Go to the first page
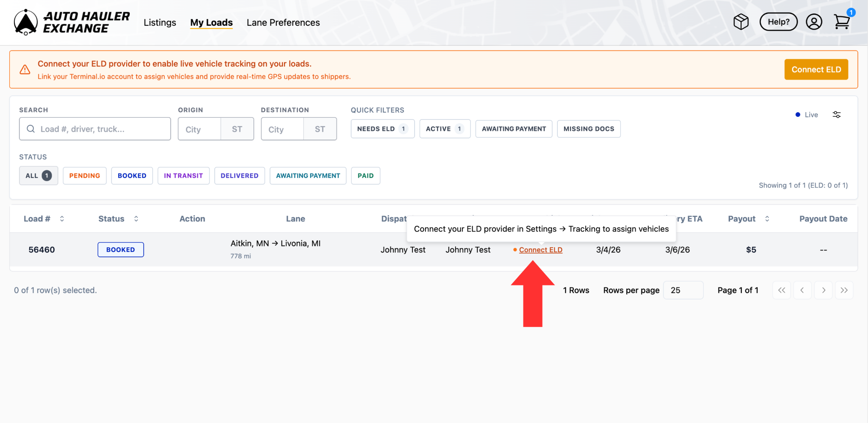The image size is (868, 423). pyautogui.click(x=782, y=290)
